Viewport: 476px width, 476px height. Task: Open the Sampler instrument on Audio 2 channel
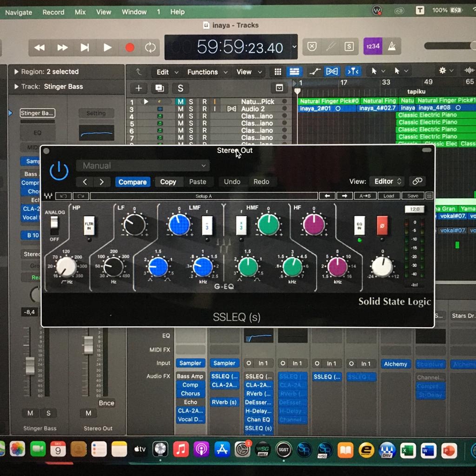224,363
